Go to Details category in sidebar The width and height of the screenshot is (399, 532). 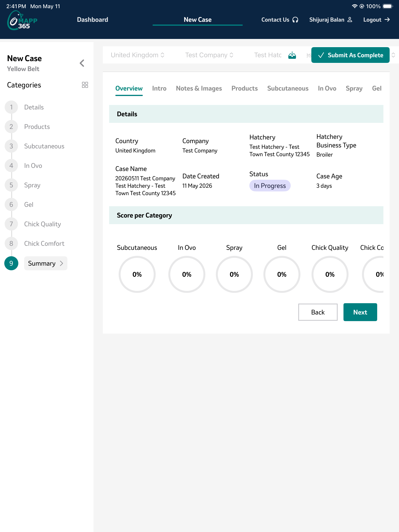[x=34, y=107]
